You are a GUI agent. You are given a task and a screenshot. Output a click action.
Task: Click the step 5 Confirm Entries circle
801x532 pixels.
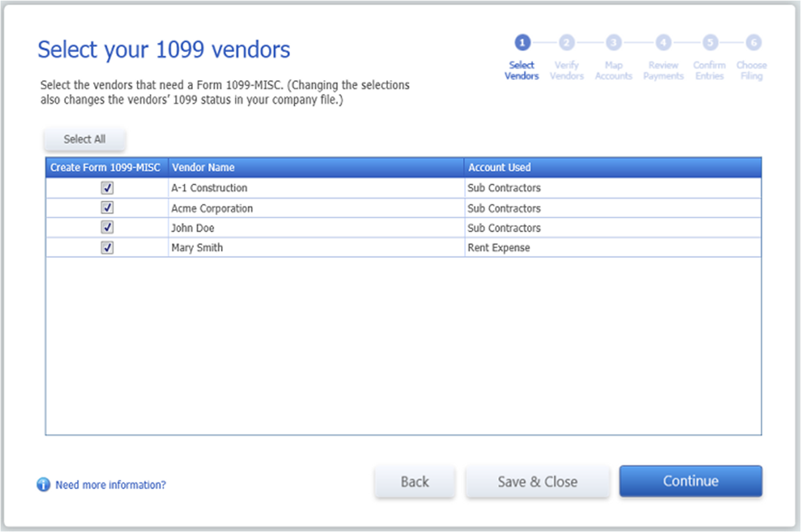[709, 42]
